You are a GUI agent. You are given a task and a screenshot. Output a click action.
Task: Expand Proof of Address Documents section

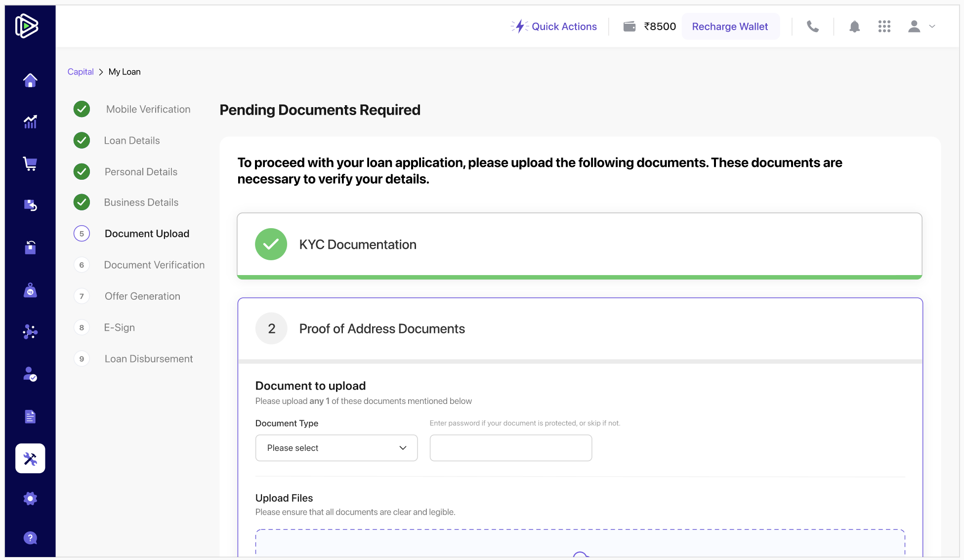[382, 329]
